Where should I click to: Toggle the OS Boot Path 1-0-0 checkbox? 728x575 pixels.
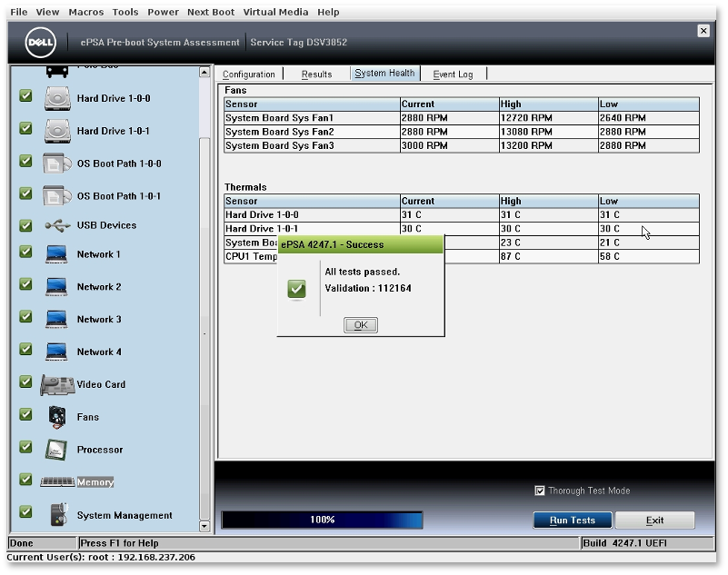pyautogui.click(x=26, y=161)
